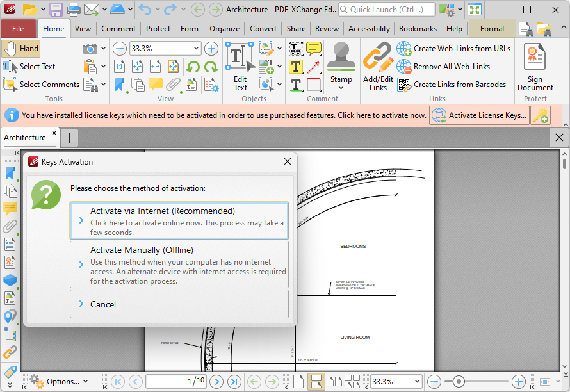Click add license key icon in notification bar
Image resolution: width=570 pixels, height=392 pixels.
541,115
